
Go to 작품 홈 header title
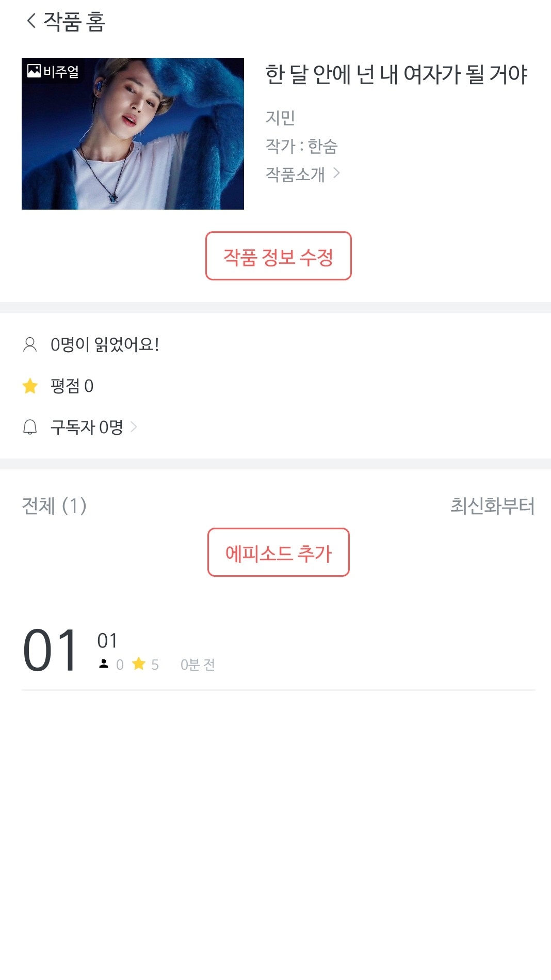tap(74, 21)
